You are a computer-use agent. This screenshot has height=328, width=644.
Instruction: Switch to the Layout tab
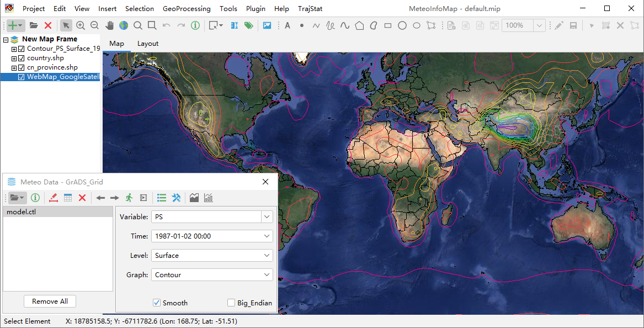pos(148,44)
